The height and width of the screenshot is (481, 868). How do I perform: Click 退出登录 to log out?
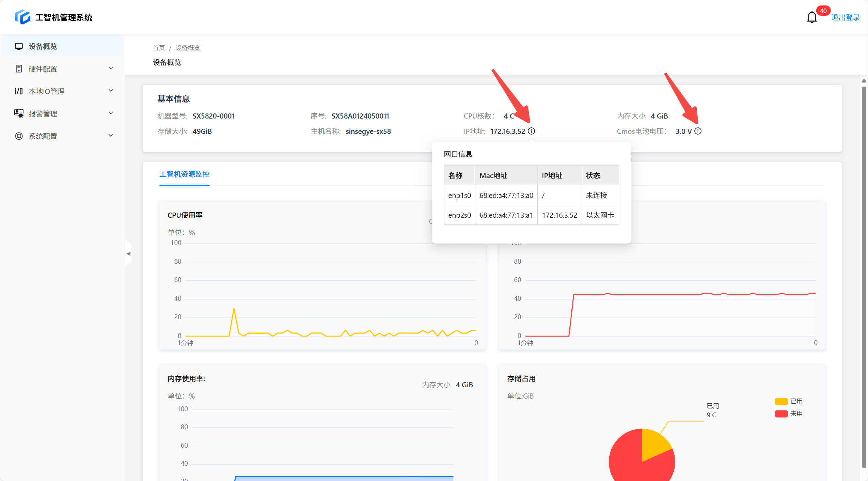point(845,18)
